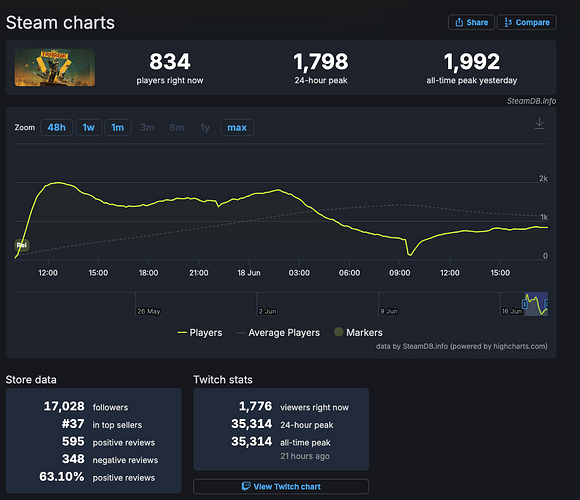Click the 03:00 x-axis label
Screen dimensions: 580x500
[299, 273]
